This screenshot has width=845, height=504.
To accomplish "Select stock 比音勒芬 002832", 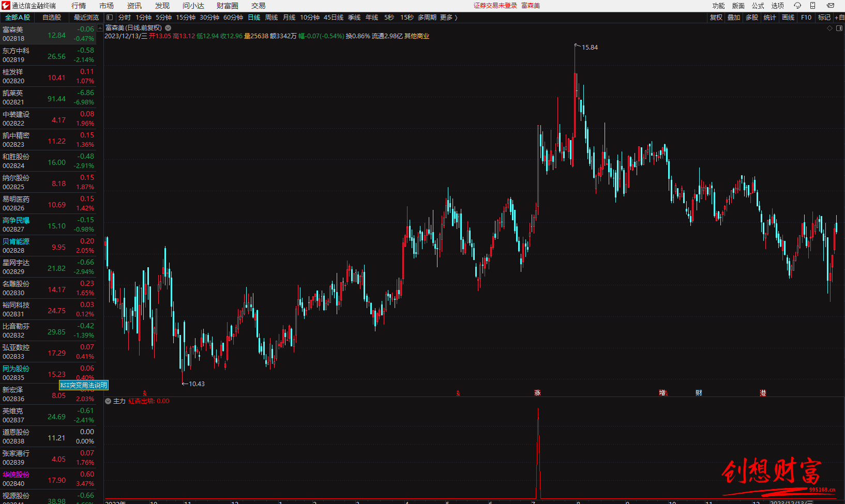I will point(48,331).
